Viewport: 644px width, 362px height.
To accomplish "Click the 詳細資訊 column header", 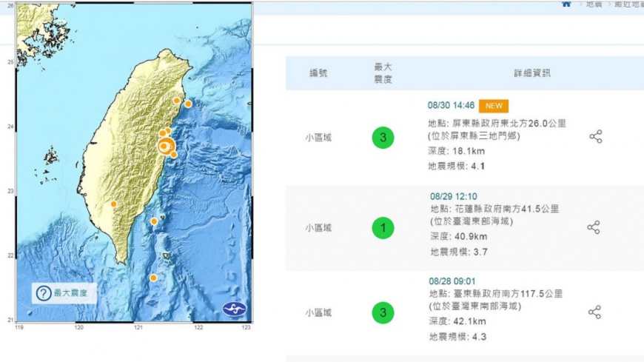I will [x=532, y=73].
